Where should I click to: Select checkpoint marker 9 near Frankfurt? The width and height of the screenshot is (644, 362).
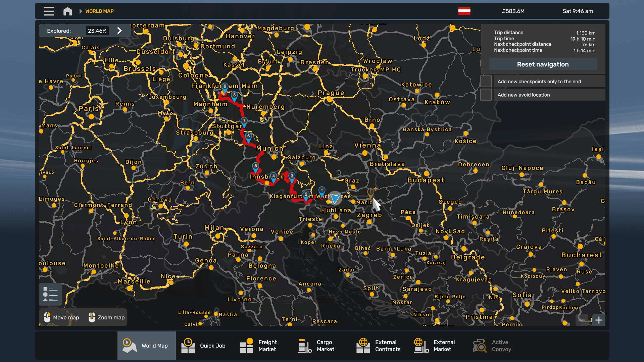[225, 87]
